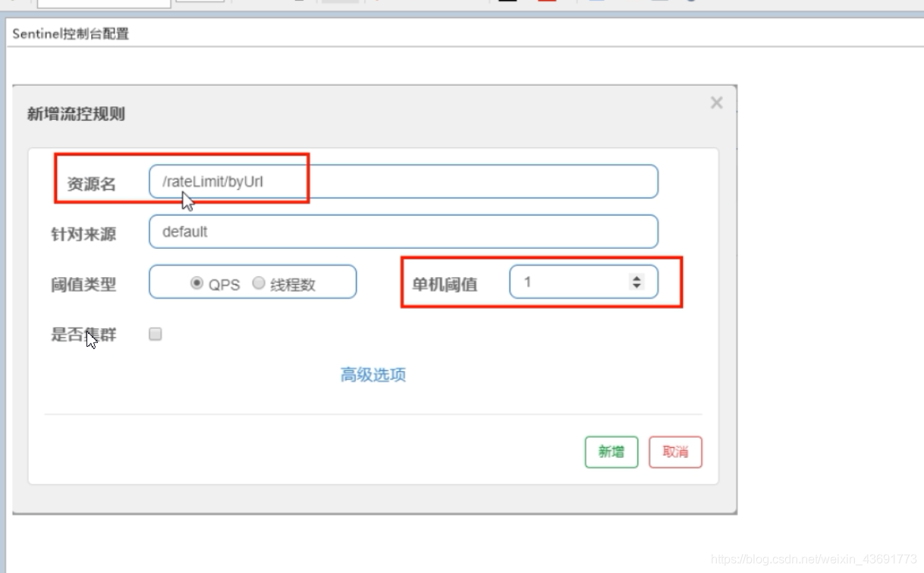This screenshot has height=573, width=924.
Task: Close the 新增流控规则 dialog with X
Action: pyautogui.click(x=716, y=102)
